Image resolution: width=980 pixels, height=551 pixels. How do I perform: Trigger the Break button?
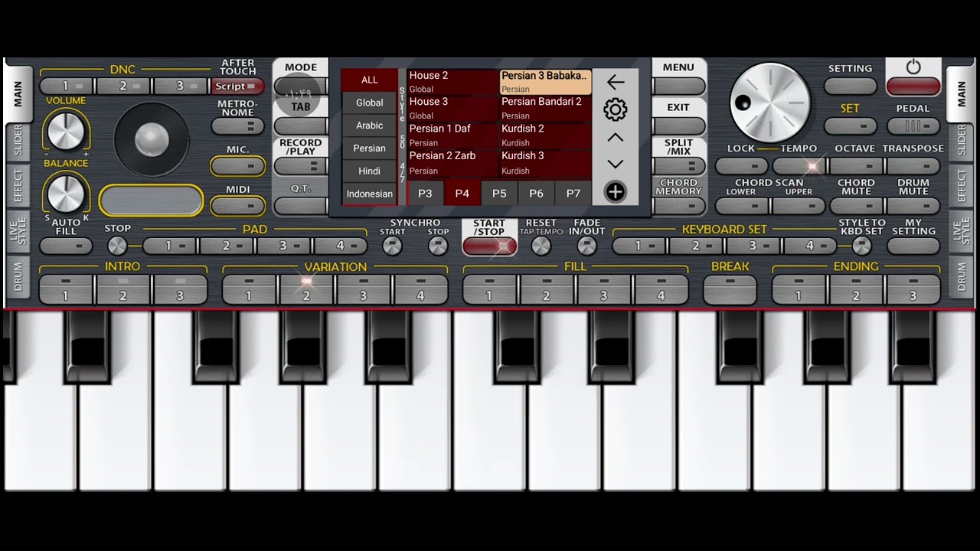coord(730,290)
